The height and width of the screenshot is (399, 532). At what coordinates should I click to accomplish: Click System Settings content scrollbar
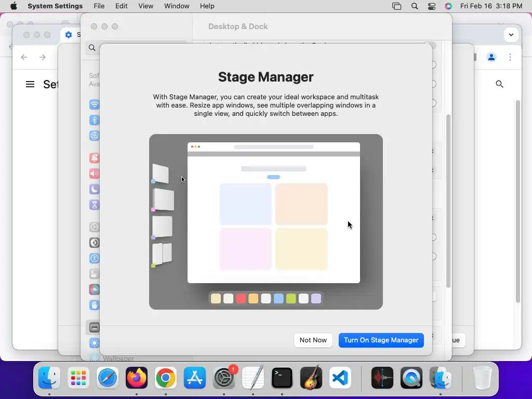pos(448,201)
